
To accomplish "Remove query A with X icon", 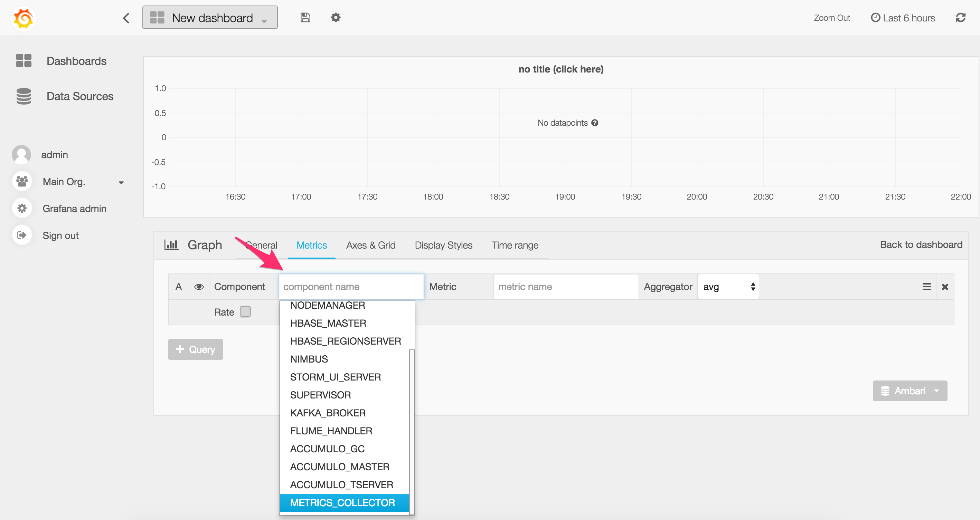I will point(945,287).
